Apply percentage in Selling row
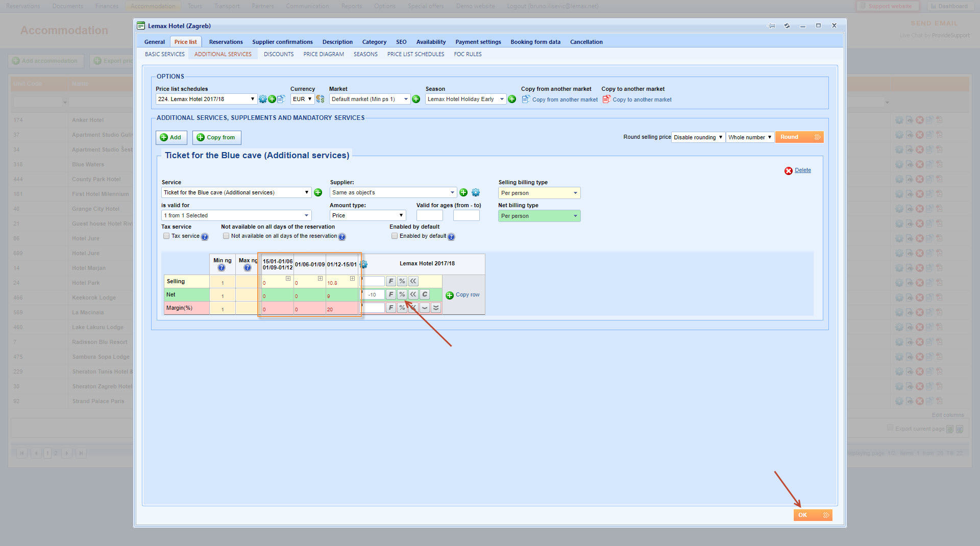 402,281
